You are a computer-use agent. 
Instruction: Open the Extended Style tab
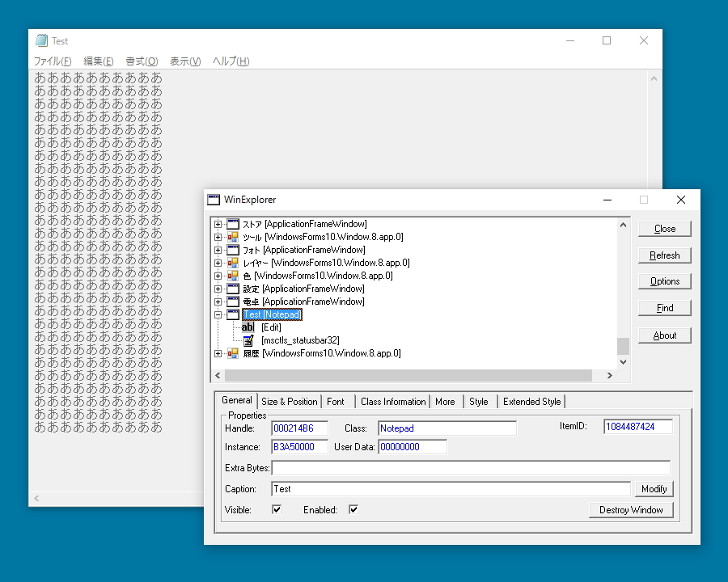click(x=531, y=402)
